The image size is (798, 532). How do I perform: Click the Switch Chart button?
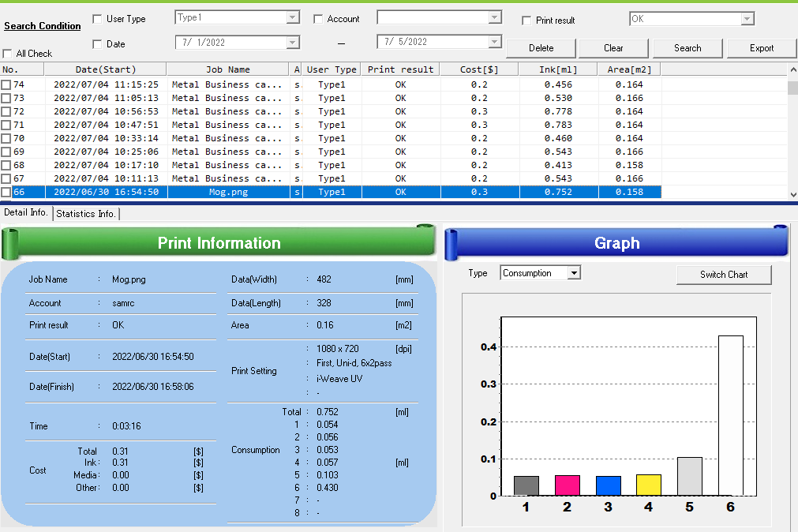click(724, 275)
